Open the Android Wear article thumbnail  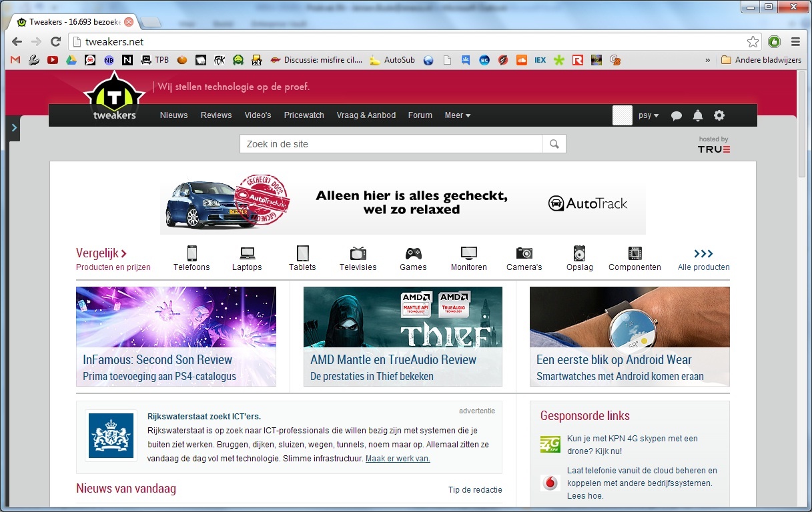click(630, 336)
